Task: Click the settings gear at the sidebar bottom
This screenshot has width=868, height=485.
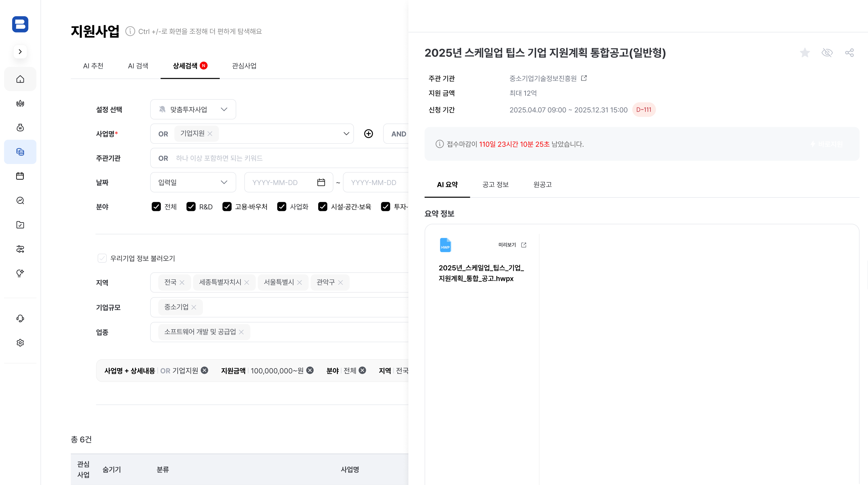Action: point(20,343)
